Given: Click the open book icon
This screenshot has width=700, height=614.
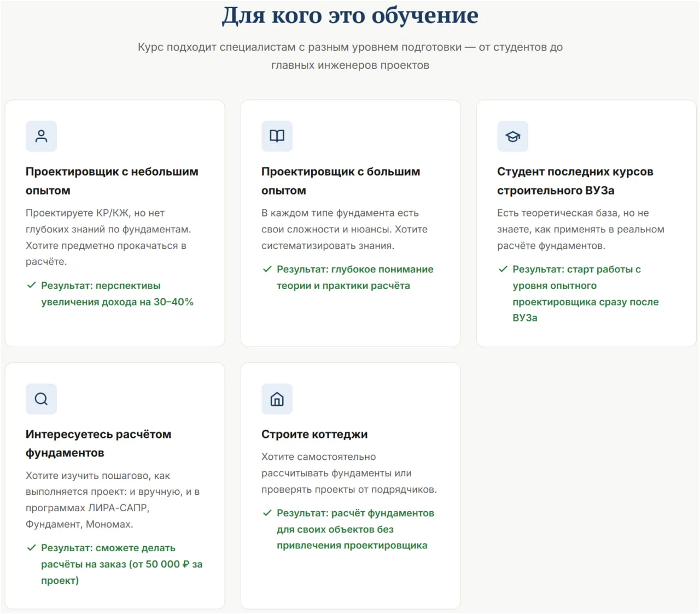Looking at the screenshot, I should pos(277,136).
